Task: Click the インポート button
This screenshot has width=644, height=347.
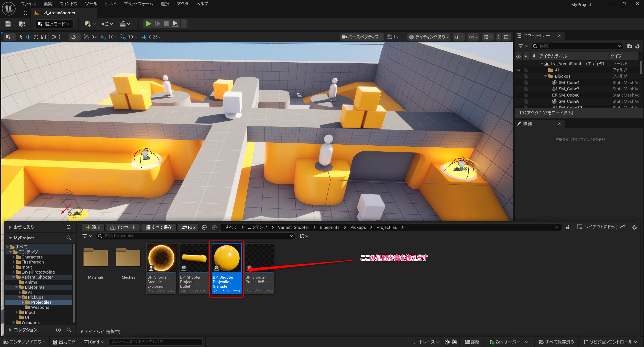Action: click(123, 227)
